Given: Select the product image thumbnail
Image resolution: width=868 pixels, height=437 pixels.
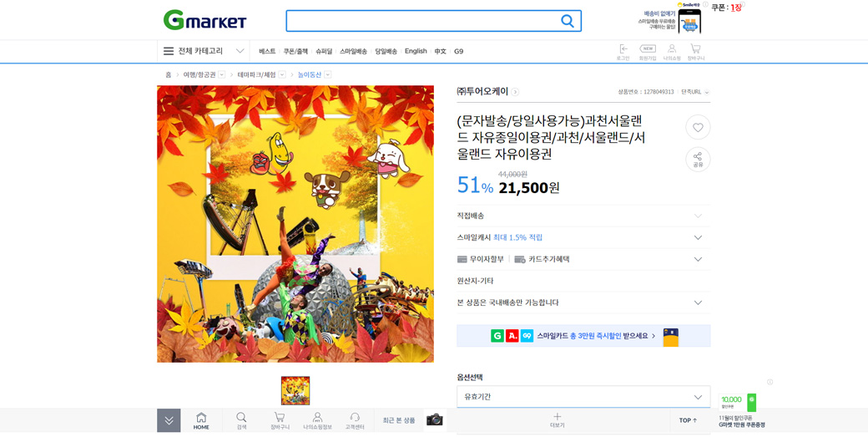Looking at the screenshot, I should point(295,390).
